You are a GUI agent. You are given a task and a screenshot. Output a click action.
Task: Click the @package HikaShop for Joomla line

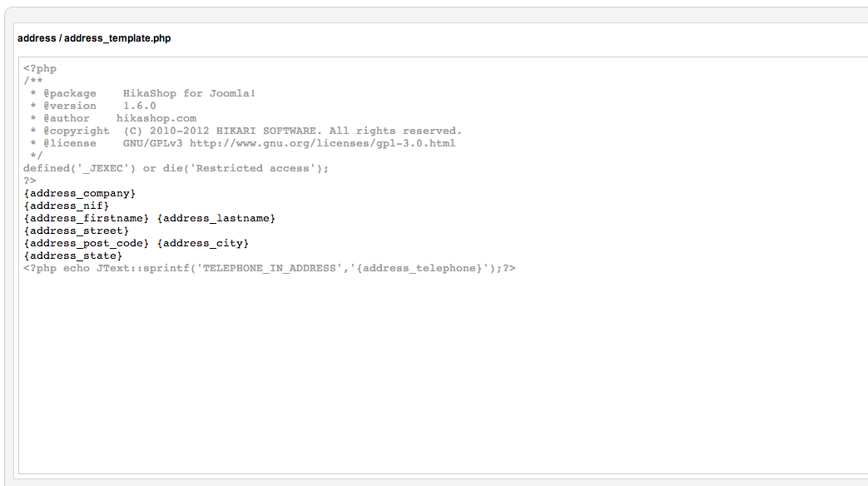point(143,93)
